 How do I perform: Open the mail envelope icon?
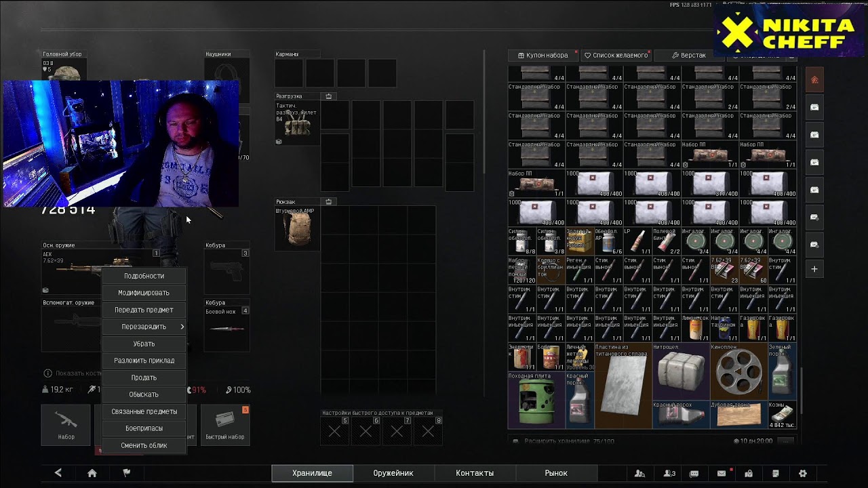tap(722, 473)
